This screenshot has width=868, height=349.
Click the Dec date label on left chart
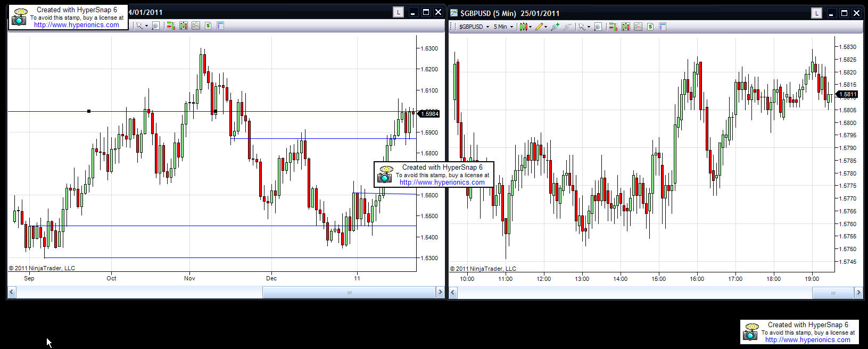click(271, 278)
